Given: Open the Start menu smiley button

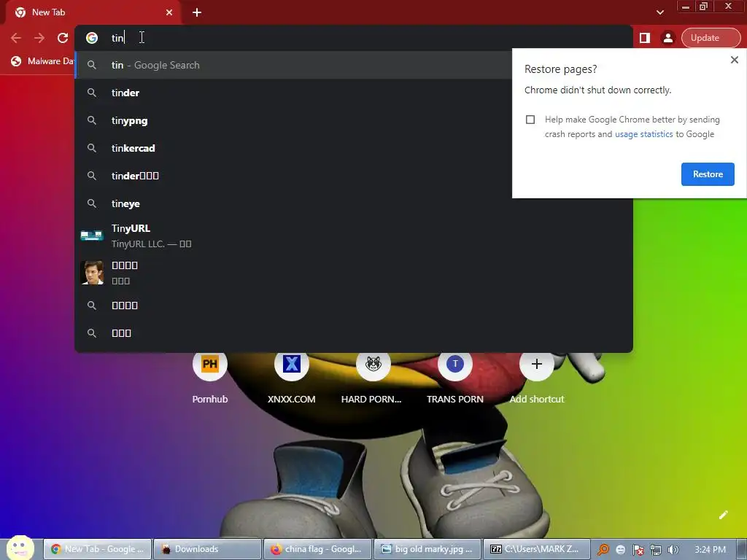Looking at the screenshot, I should coord(20,548).
